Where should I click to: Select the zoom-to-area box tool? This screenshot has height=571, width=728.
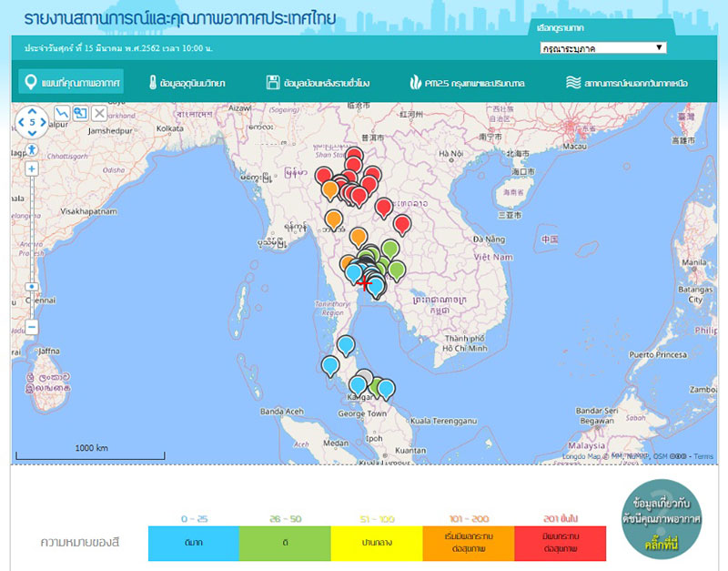pyautogui.click(x=80, y=113)
